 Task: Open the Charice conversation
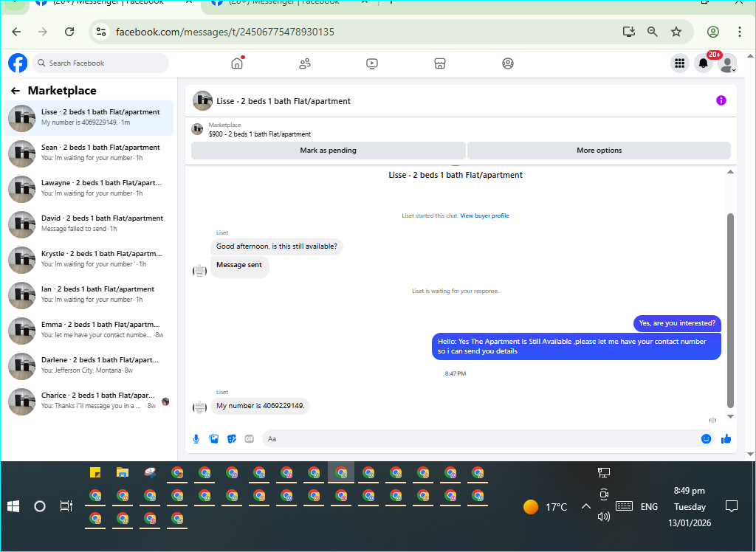(x=89, y=401)
